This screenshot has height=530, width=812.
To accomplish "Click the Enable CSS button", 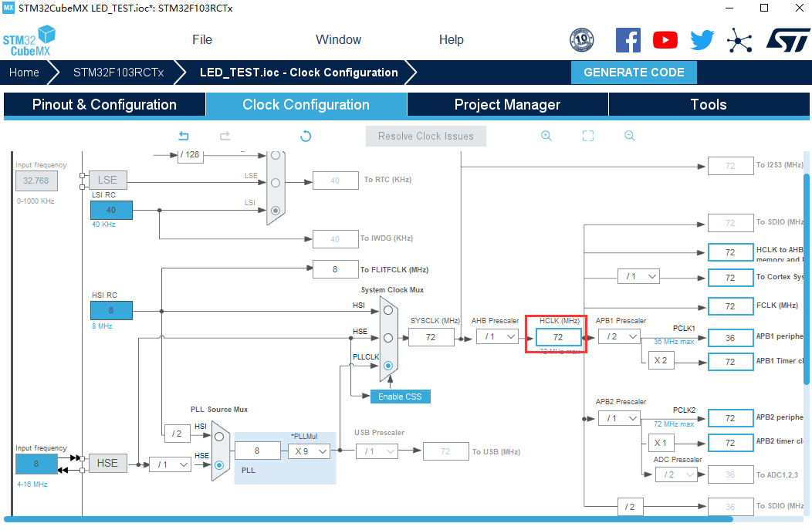I will (x=400, y=396).
